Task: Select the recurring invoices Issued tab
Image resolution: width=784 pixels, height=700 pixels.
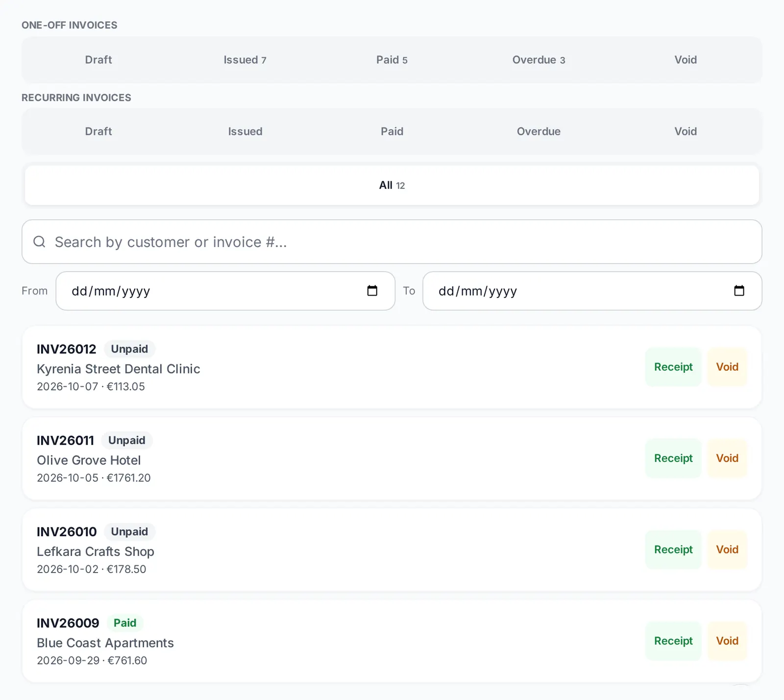Action: tap(245, 131)
